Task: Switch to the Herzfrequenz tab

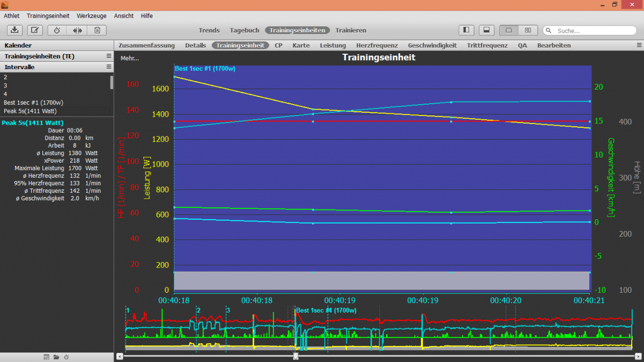Action: 377,46
